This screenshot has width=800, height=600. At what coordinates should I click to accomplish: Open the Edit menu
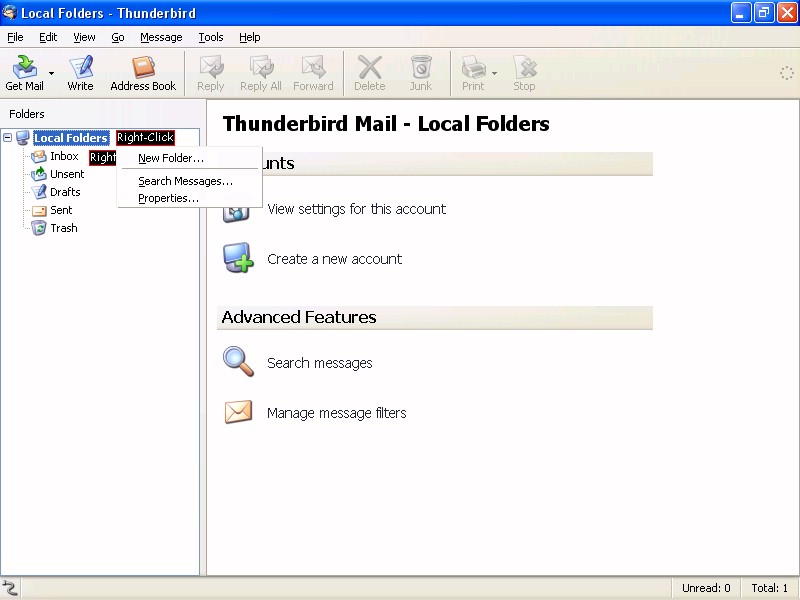pyautogui.click(x=48, y=37)
